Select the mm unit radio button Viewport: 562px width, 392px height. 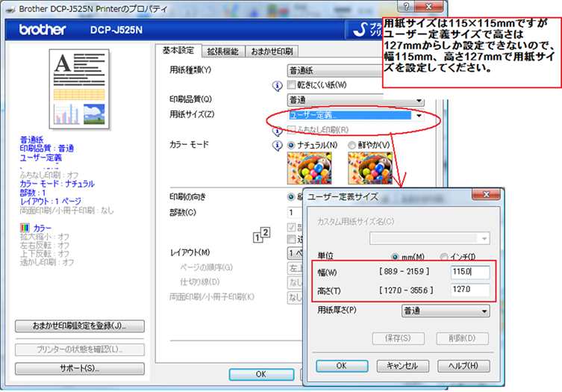tap(395, 257)
